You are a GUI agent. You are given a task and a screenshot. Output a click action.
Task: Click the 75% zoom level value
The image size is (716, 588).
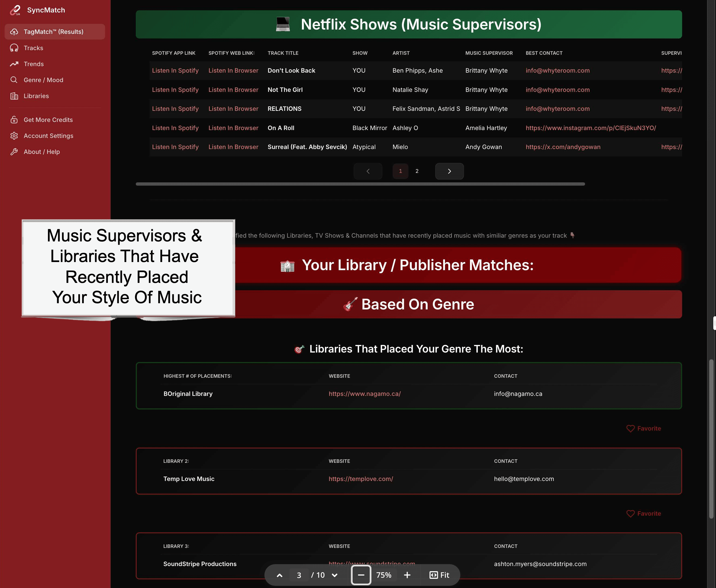[x=384, y=575]
